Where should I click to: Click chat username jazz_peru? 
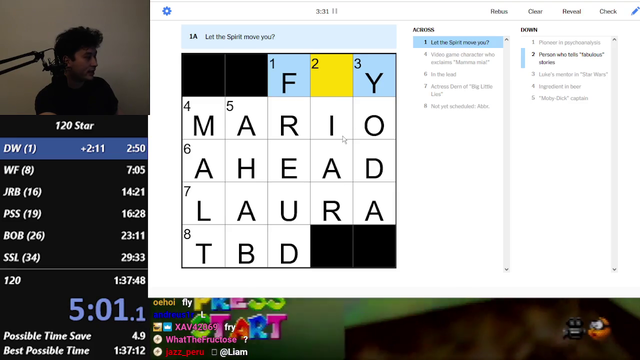click(185, 352)
